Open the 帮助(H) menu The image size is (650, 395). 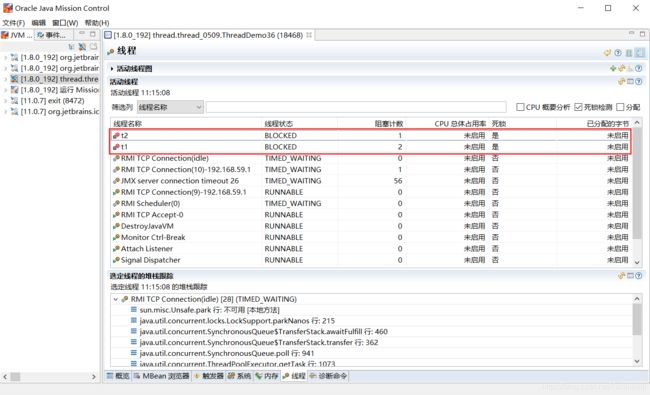[x=97, y=23]
